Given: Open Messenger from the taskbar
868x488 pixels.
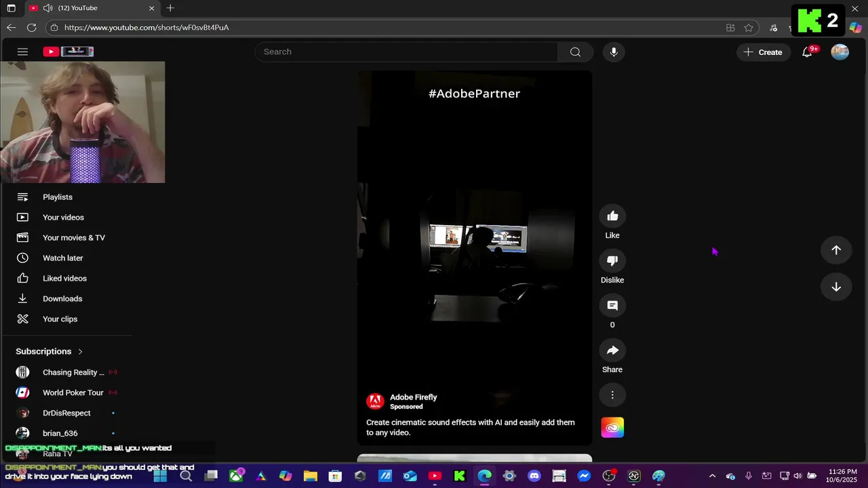Looking at the screenshot, I should (x=584, y=476).
